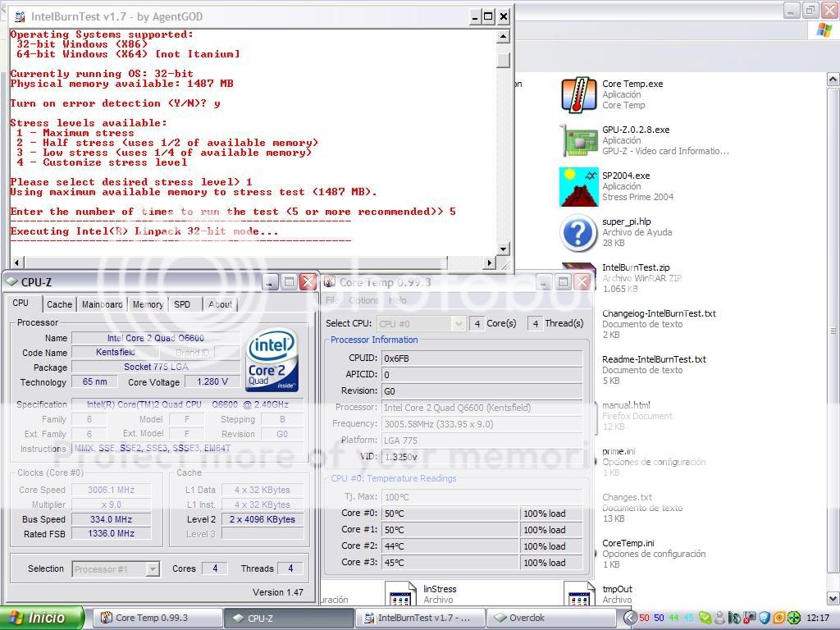Select the CoreTemp.ini file
The width and height of the screenshot is (840, 630).
(628, 544)
